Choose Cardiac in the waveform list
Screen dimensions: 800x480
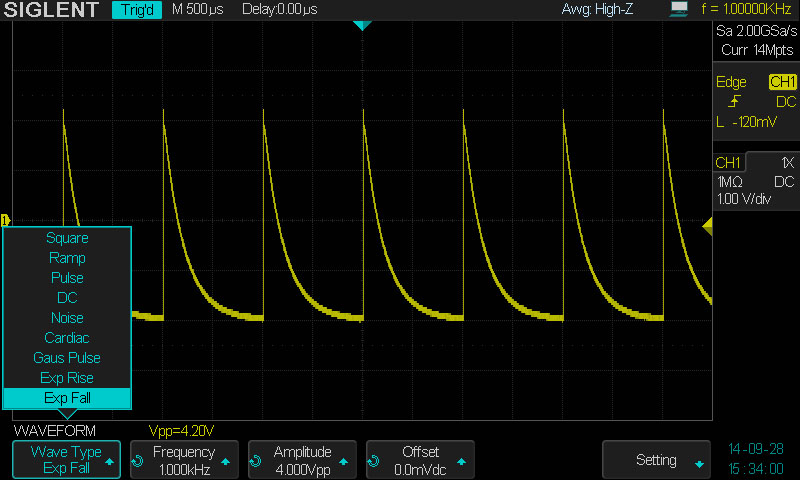[67, 338]
